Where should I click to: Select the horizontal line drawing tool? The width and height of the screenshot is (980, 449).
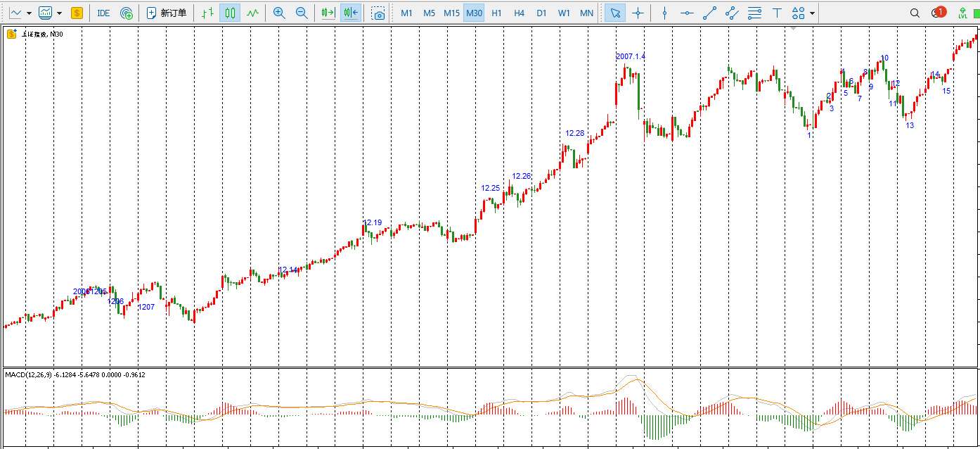tap(687, 13)
